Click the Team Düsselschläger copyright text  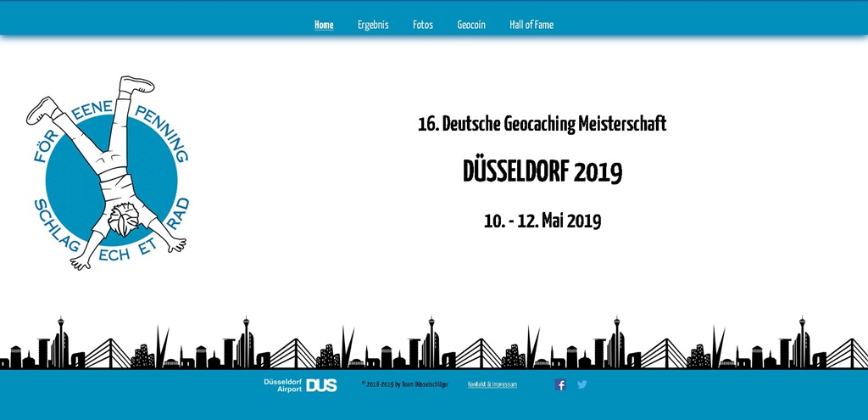(x=404, y=384)
